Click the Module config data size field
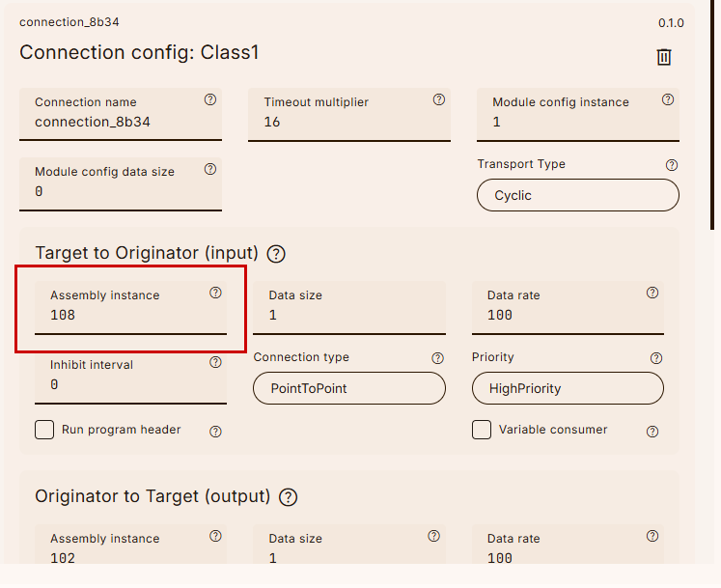The height and width of the screenshot is (588, 721). click(x=116, y=192)
